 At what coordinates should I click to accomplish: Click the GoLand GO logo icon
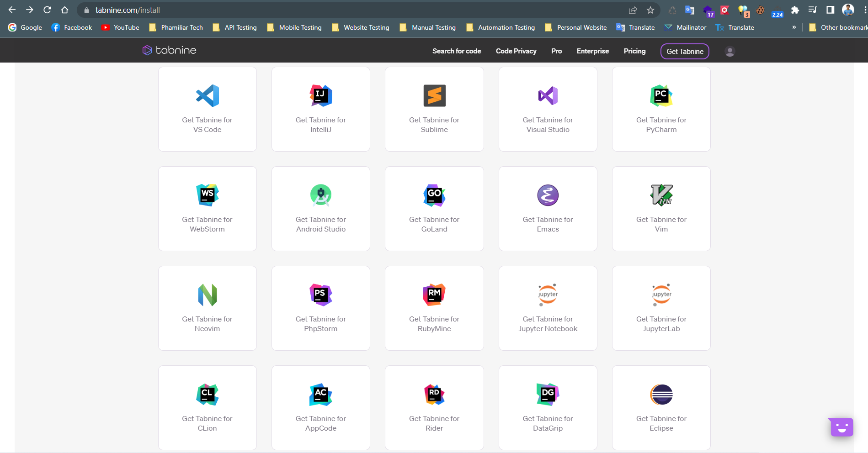click(434, 195)
